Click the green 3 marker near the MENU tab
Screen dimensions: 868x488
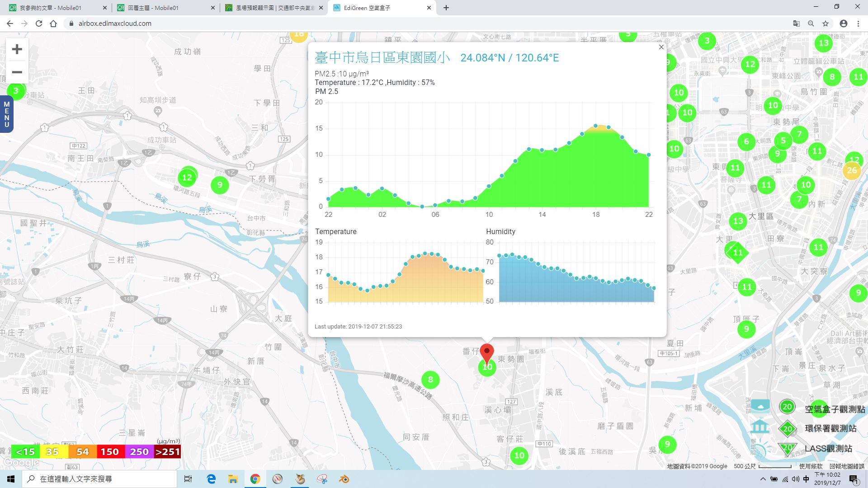click(x=16, y=91)
